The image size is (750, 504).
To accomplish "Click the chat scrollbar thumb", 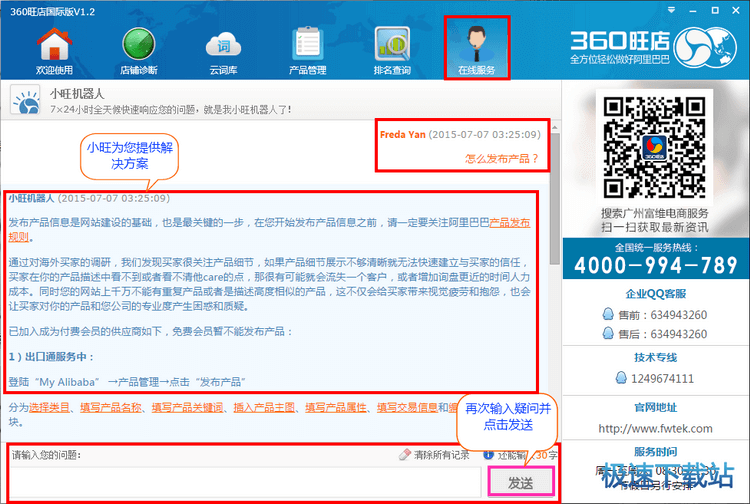I will [554, 198].
